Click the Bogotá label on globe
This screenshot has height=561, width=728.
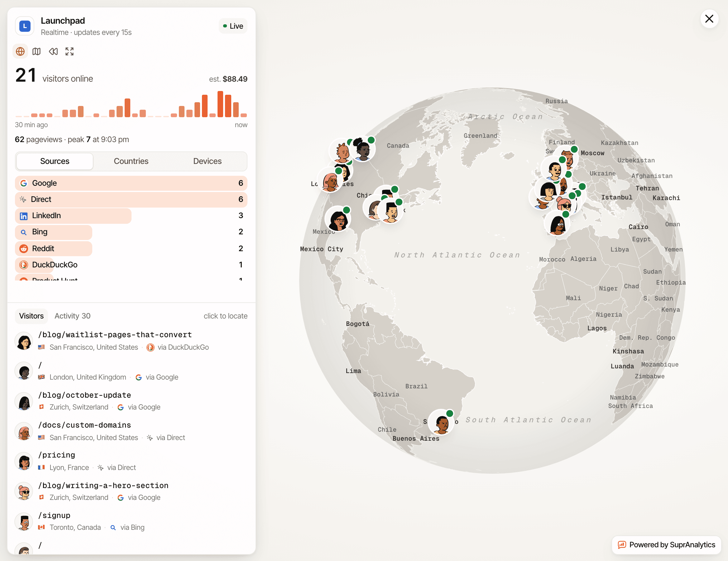[x=358, y=324]
